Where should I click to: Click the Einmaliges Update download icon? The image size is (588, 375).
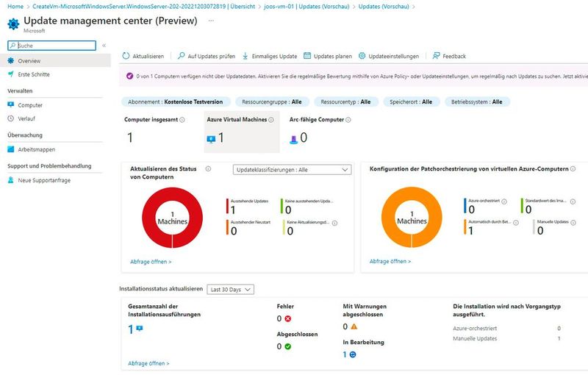[245, 56]
